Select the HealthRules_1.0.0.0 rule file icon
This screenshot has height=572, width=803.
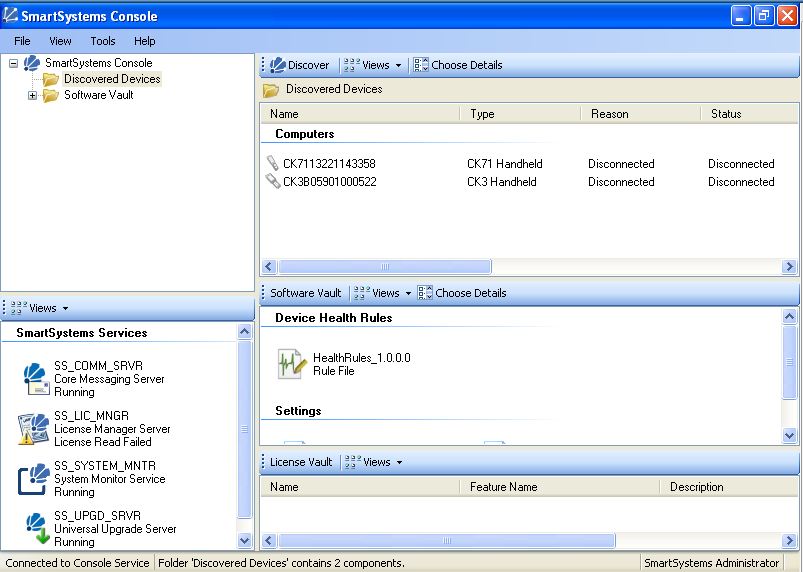click(x=290, y=364)
